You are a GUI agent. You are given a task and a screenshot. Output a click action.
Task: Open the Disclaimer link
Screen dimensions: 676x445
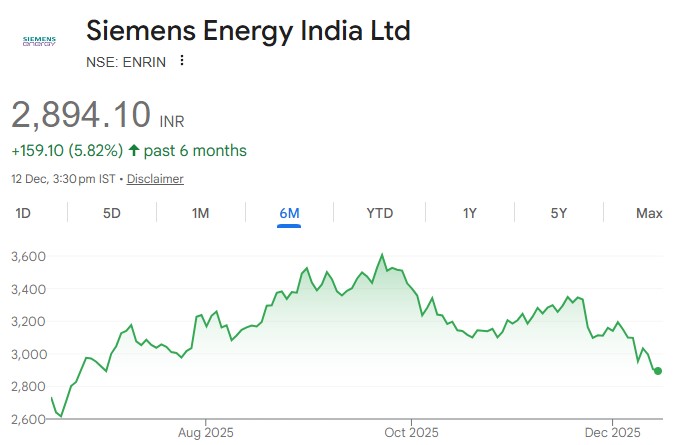[155, 179]
